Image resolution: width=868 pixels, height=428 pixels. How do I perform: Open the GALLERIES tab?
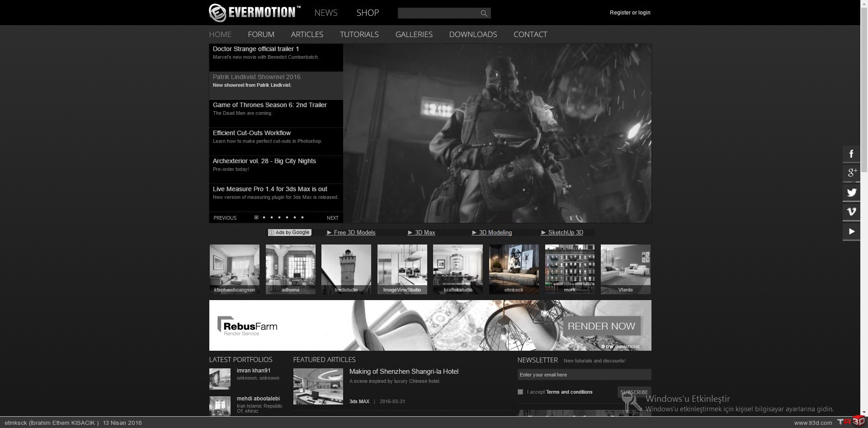(414, 34)
